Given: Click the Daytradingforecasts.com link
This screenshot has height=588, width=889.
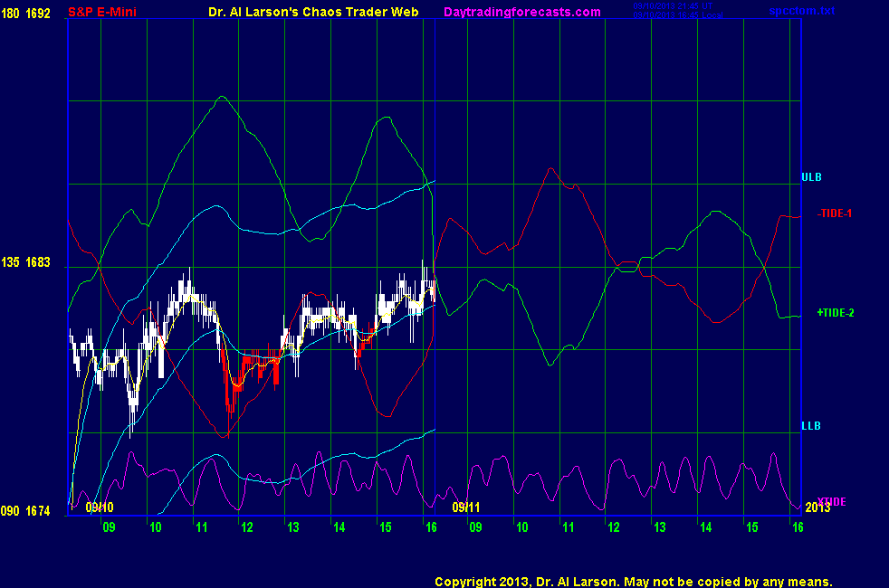Looking at the screenshot, I should [x=521, y=12].
